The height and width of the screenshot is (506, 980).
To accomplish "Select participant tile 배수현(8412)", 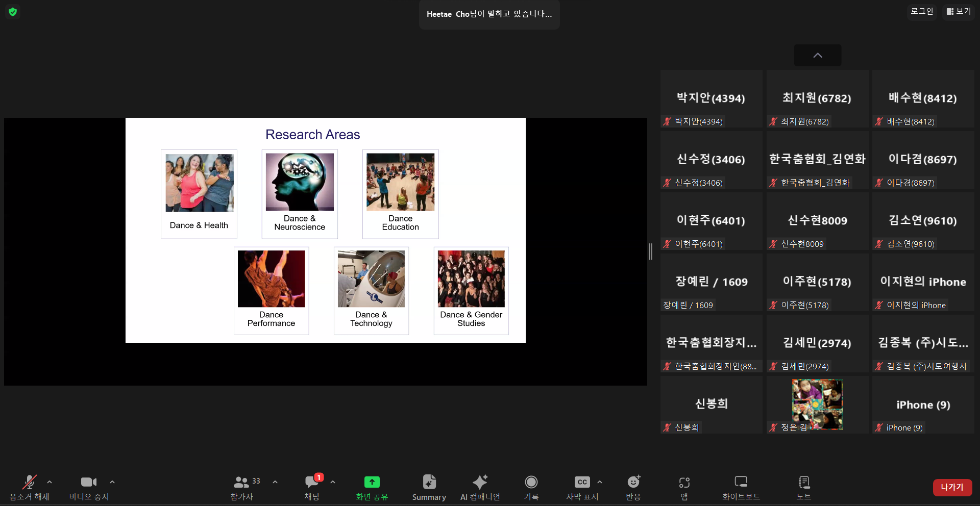I will point(923,98).
